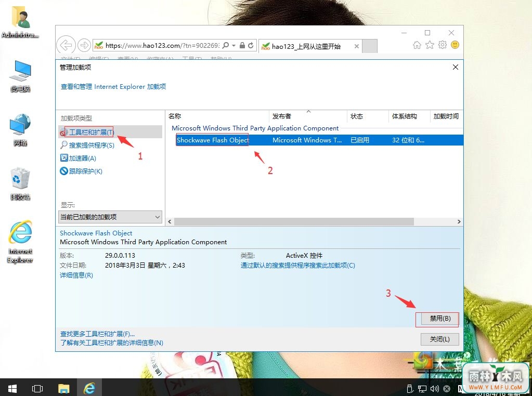Refresh the page in Internet Explorer

(x=251, y=45)
